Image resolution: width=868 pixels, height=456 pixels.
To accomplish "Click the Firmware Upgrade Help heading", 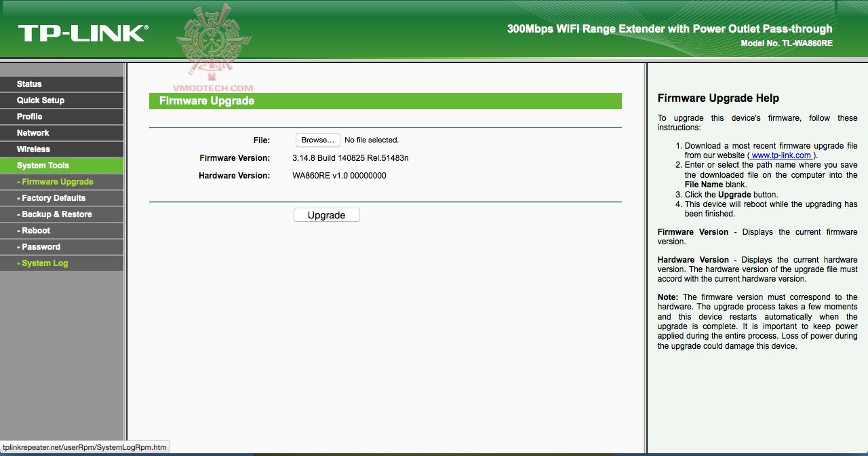I will point(718,98).
